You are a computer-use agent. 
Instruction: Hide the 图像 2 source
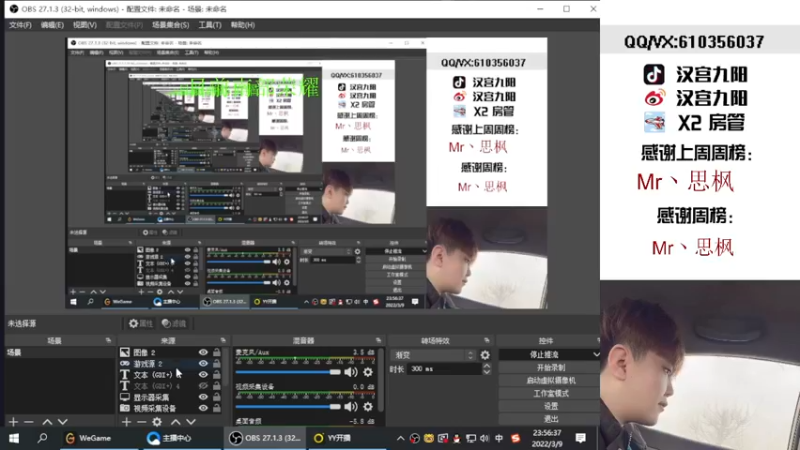click(203, 352)
